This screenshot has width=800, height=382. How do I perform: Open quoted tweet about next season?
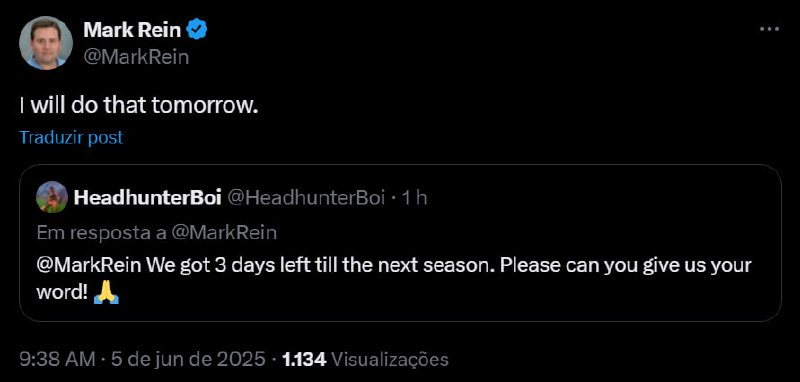(x=401, y=243)
